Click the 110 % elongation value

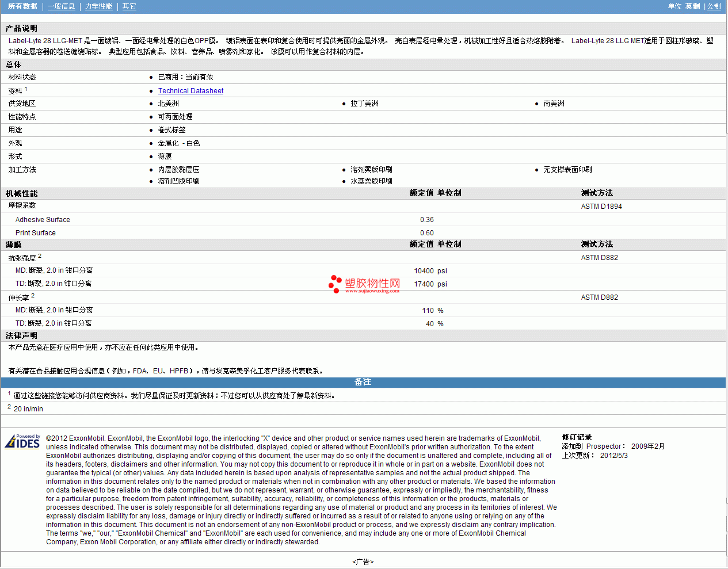click(x=433, y=311)
